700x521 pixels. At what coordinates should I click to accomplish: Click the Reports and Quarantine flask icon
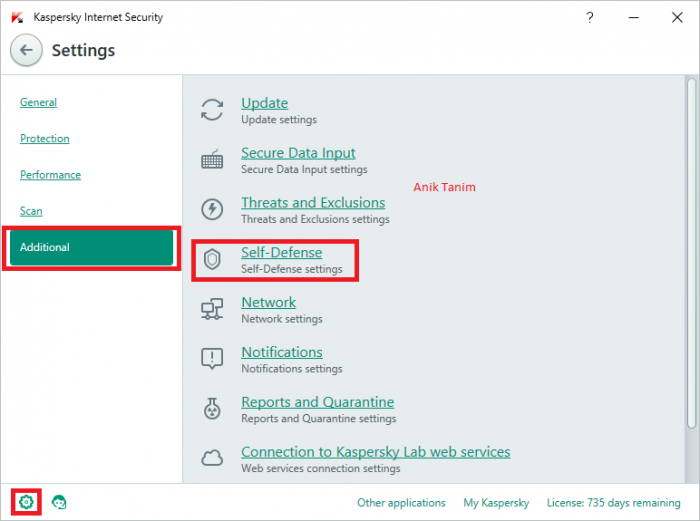212,409
